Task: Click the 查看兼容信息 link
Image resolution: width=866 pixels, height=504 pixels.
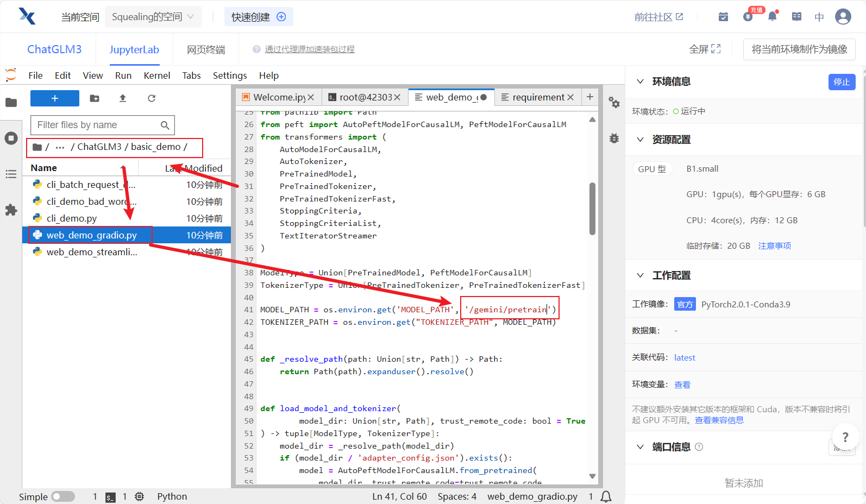Action: [x=719, y=420]
